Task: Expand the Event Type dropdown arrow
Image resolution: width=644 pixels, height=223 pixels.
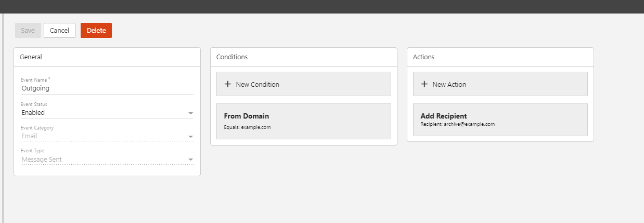Action: (x=190, y=160)
